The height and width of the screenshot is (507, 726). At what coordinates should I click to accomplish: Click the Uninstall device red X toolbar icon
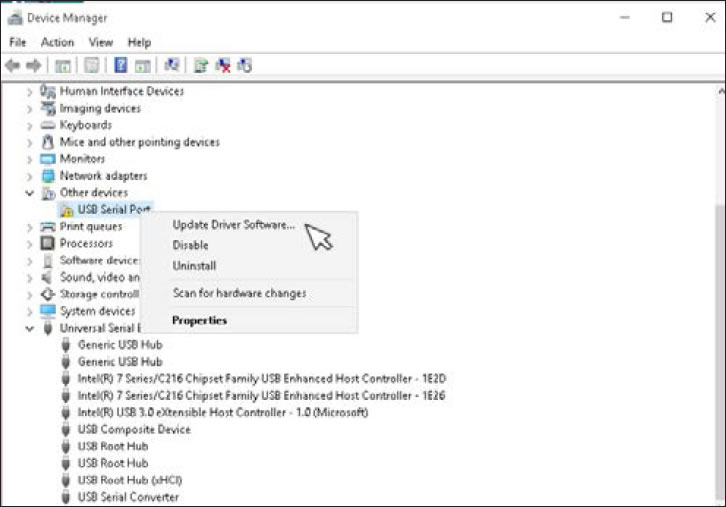[223, 65]
